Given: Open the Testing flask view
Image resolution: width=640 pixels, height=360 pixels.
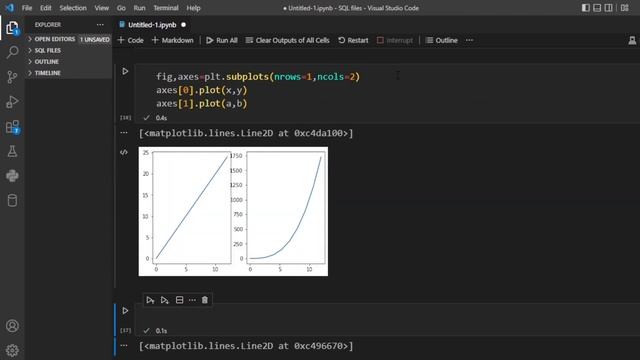Looking at the screenshot, I should (x=12, y=151).
